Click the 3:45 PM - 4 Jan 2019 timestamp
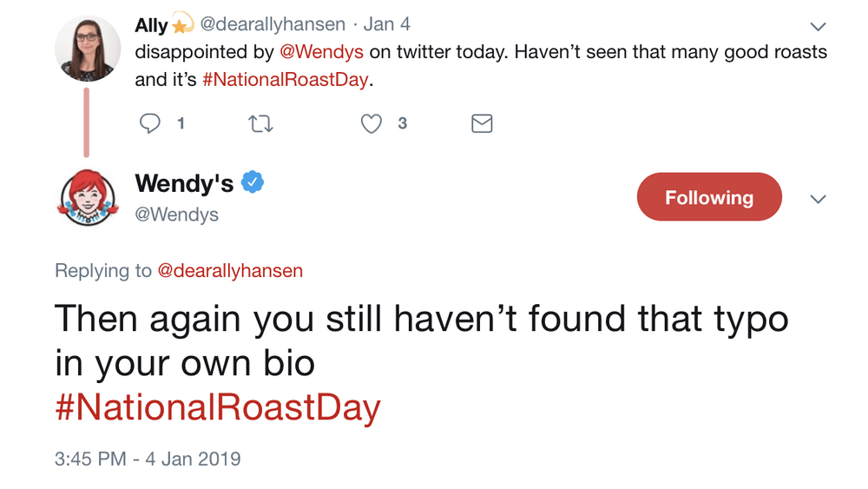Screen dimensions: 868x489 pyautogui.click(x=148, y=458)
